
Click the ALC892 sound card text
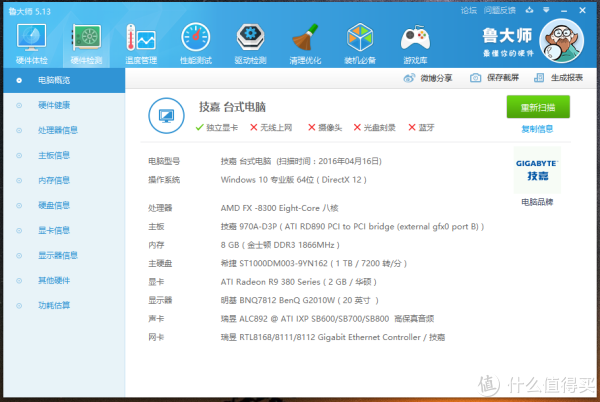328,319
